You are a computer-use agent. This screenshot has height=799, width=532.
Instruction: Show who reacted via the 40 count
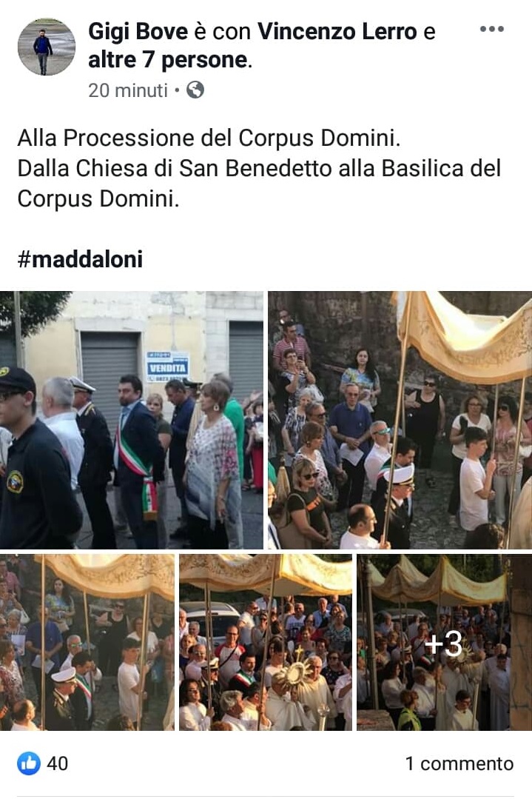(57, 763)
